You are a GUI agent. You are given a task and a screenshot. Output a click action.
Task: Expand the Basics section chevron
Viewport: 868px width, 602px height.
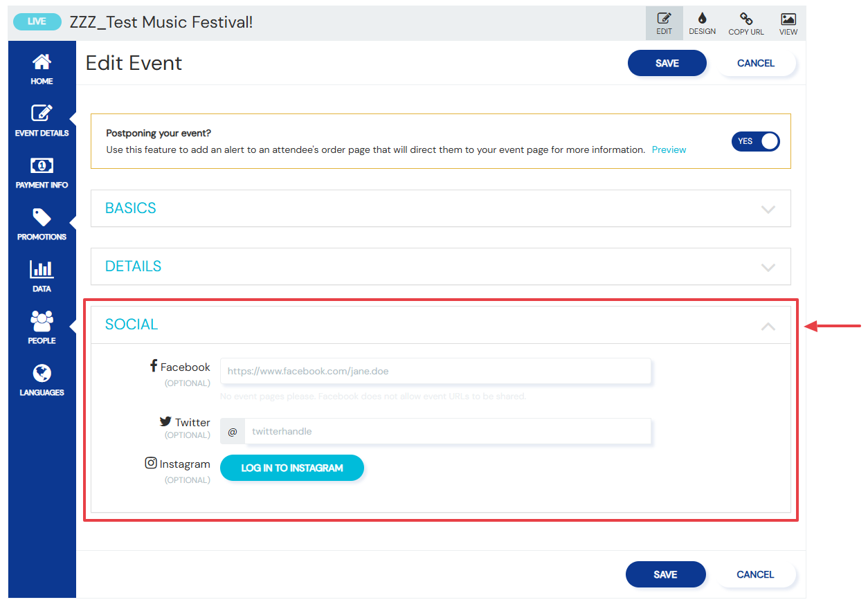(x=768, y=209)
